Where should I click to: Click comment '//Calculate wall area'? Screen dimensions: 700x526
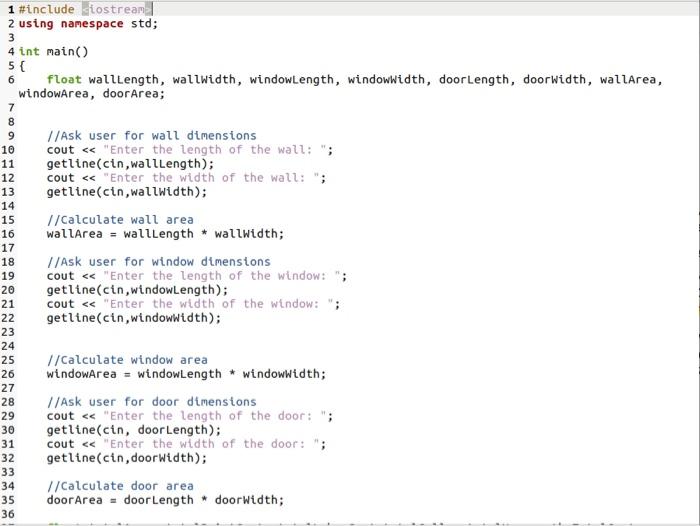pos(120,219)
